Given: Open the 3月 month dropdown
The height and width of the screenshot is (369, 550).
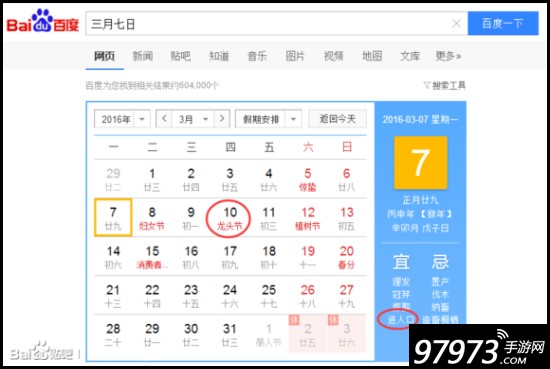Looking at the screenshot, I should point(193,119).
